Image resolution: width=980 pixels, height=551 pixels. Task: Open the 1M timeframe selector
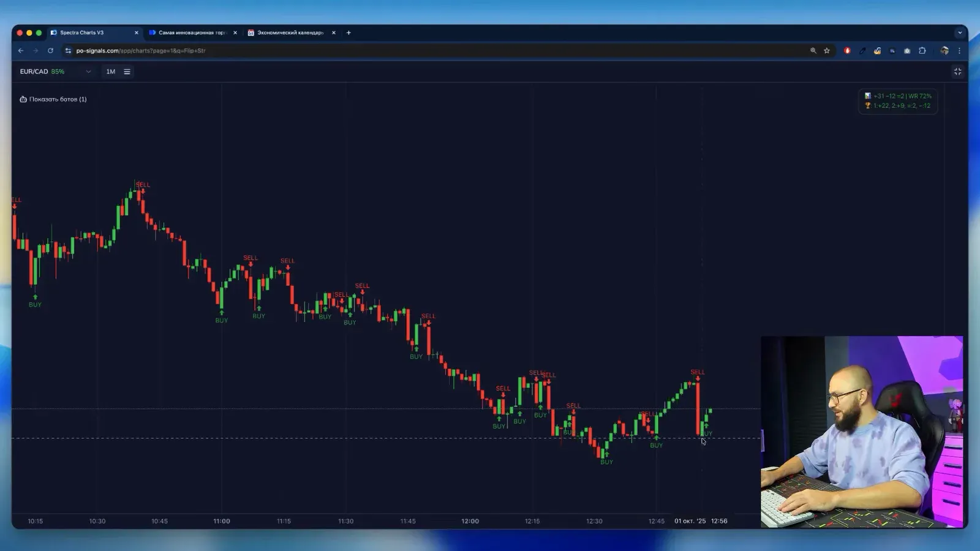[x=111, y=72]
